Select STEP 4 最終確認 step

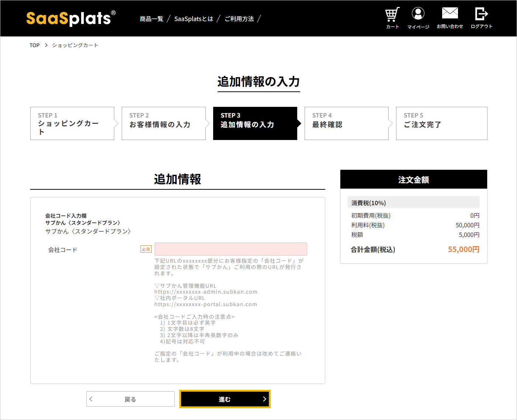point(347,123)
